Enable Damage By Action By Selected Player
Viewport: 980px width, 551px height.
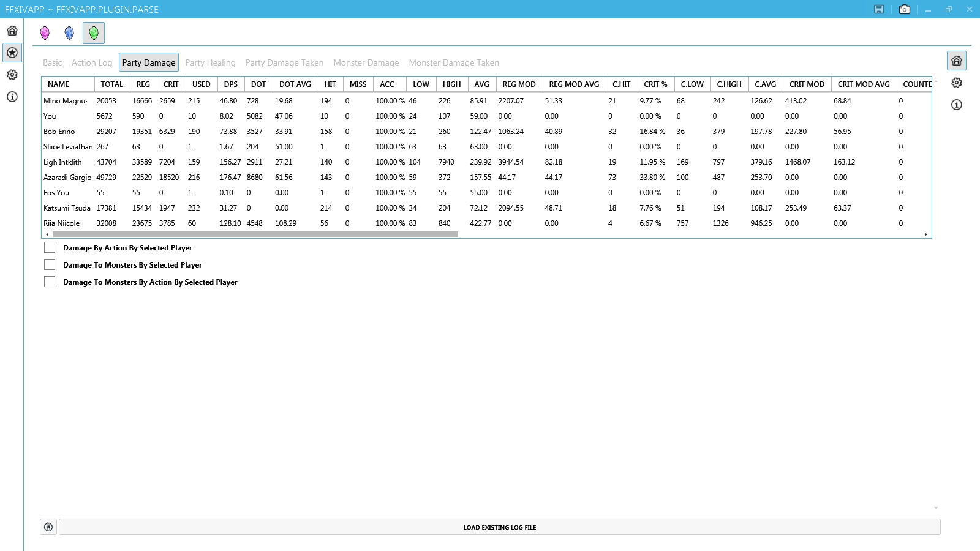tap(50, 247)
